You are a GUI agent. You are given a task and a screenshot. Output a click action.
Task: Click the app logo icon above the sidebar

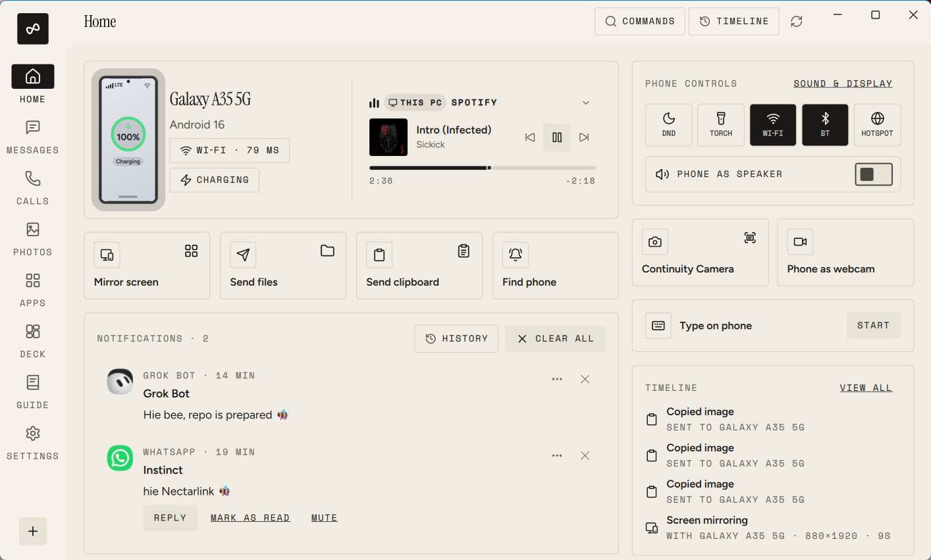(33, 29)
